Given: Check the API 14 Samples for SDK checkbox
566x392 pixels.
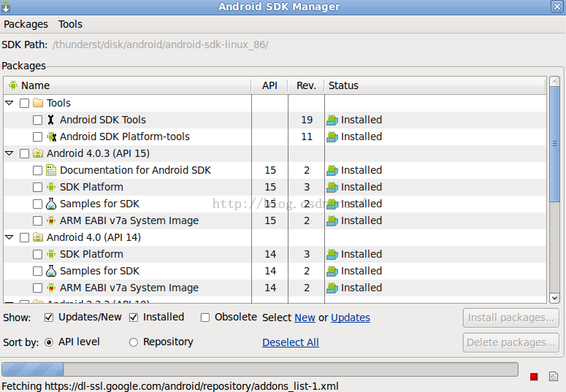Looking at the screenshot, I should coord(37,271).
